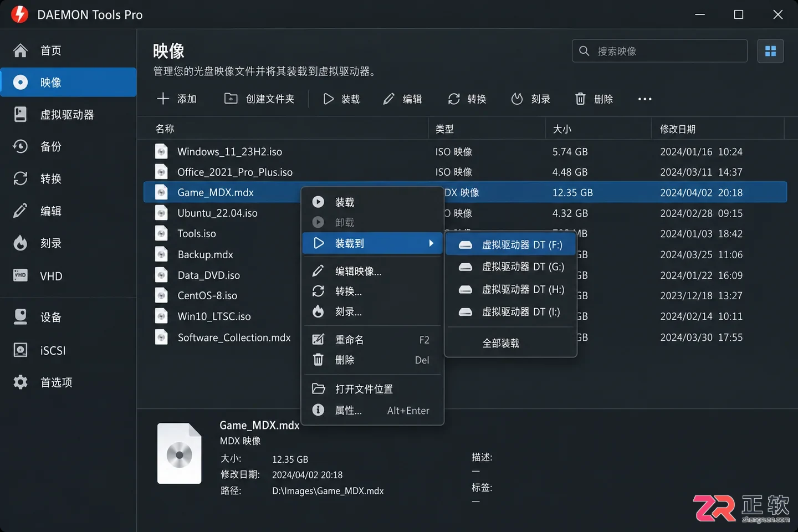Select the Office_2021_Pro_Plus.iso file

tap(235, 172)
